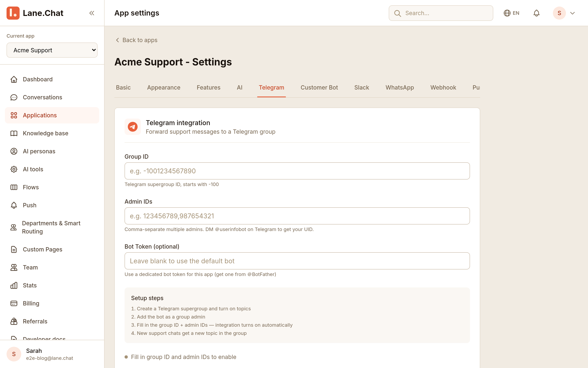This screenshot has height=368, width=588.
Task: Click the Lane.Chat logo icon
Action: click(x=13, y=13)
